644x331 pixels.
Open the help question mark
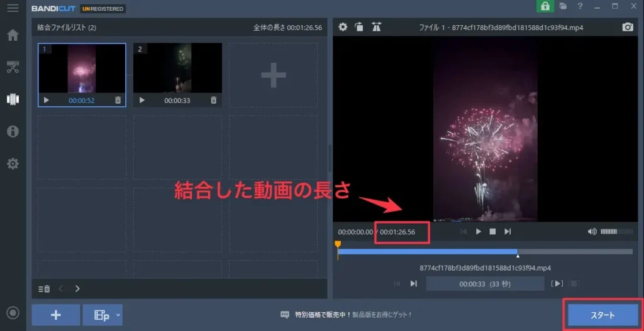pos(580,6)
